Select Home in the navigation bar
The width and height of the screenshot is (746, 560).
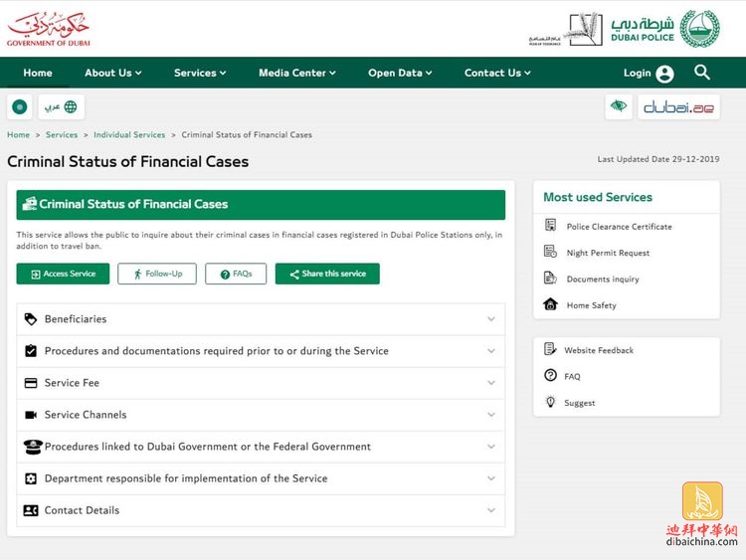[x=38, y=73]
